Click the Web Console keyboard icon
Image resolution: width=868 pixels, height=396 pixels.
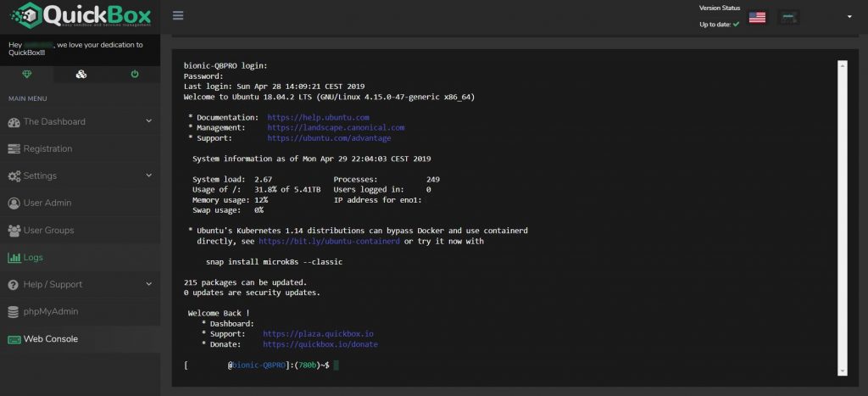pyautogui.click(x=14, y=339)
